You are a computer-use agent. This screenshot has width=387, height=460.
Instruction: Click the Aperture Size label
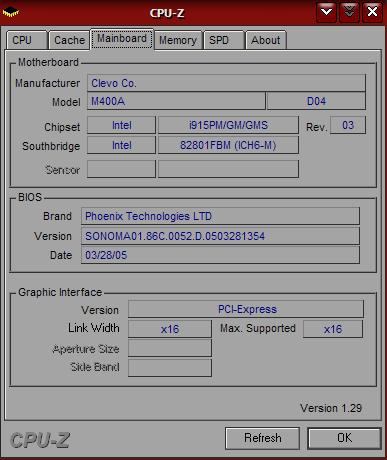point(86,349)
